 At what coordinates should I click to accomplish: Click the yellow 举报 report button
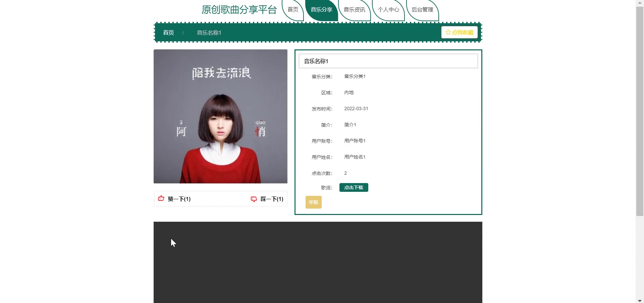point(313,202)
